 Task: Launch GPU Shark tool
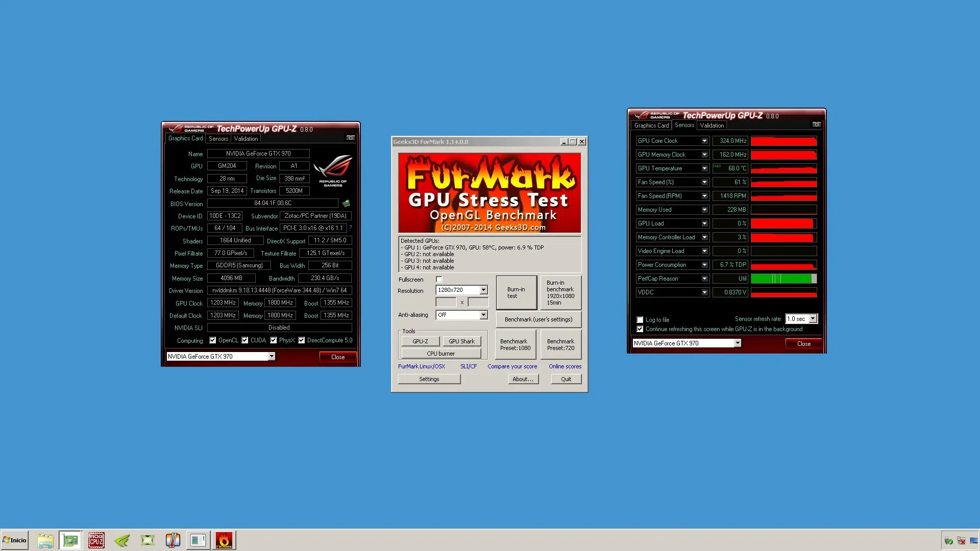(461, 341)
